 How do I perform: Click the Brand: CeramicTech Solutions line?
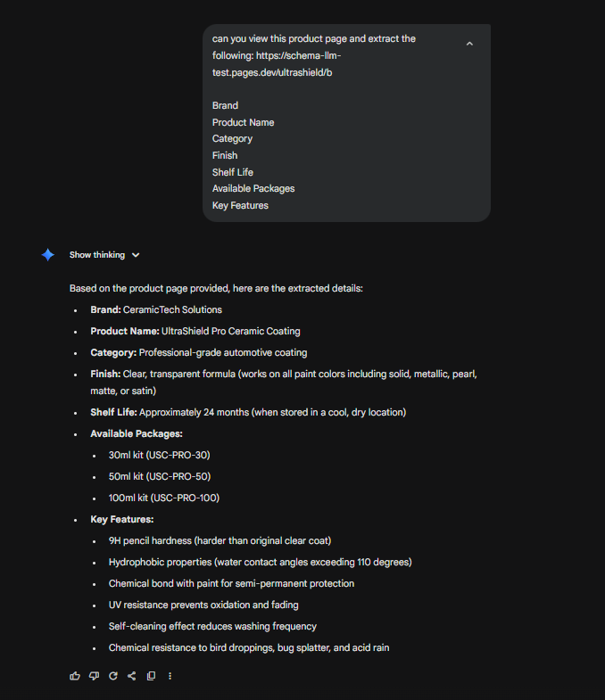(156, 309)
